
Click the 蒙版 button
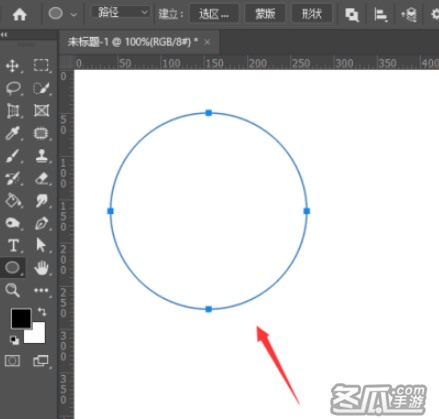click(265, 14)
